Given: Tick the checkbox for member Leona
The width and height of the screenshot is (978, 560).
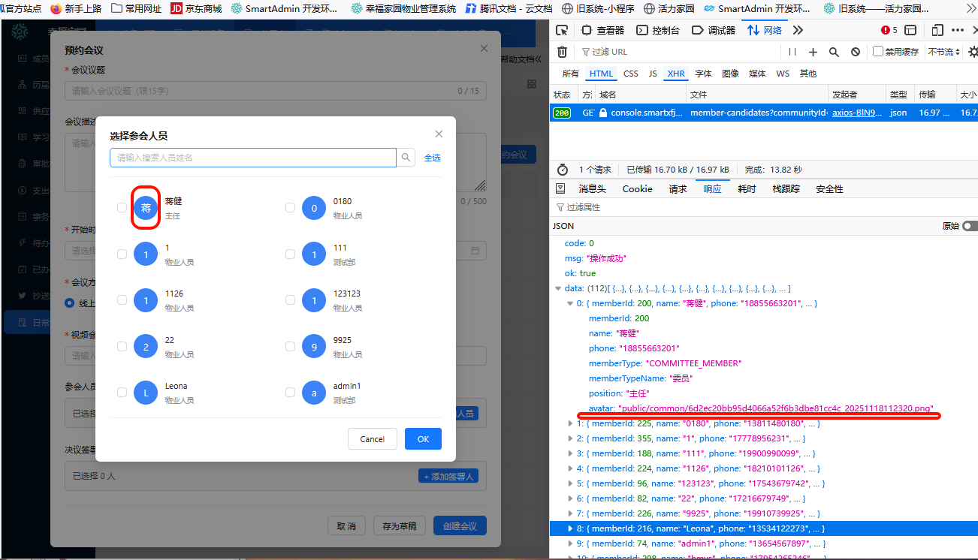Looking at the screenshot, I should tap(122, 393).
